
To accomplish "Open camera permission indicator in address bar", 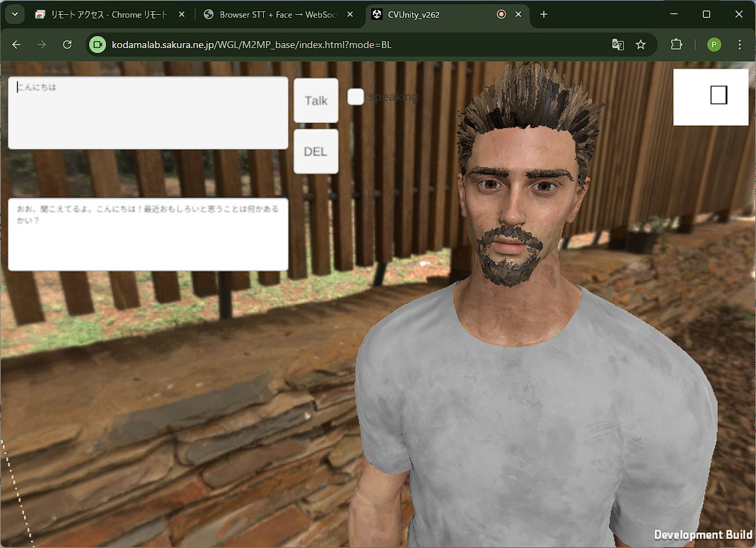I will coord(98,45).
